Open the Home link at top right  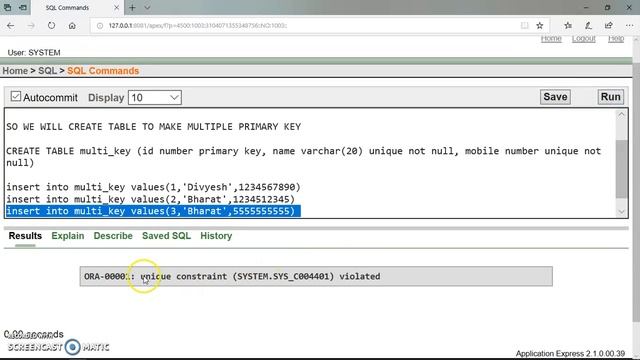point(551,38)
